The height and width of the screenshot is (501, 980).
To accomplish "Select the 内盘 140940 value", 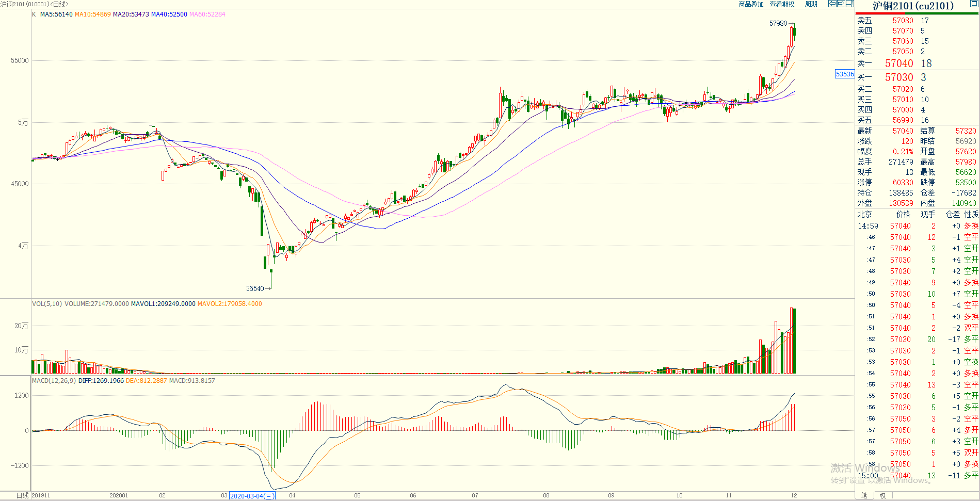I will (x=964, y=203).
